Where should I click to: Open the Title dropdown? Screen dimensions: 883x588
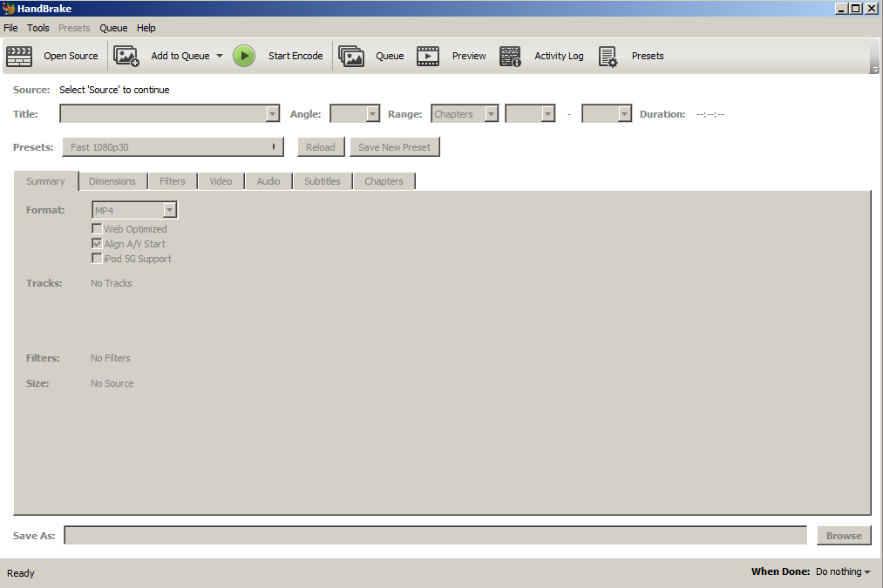(169, 113)
